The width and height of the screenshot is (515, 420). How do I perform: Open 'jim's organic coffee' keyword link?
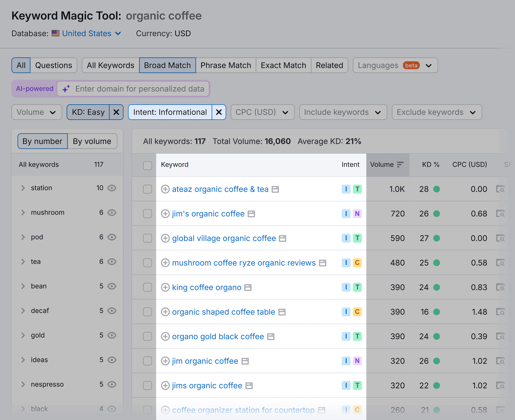click(x=208, y=214)
